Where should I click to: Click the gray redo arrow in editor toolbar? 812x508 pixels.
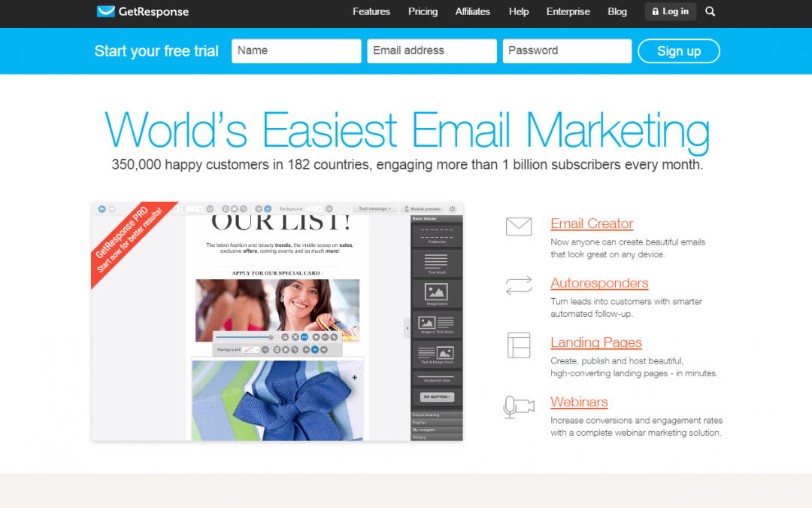point(111,209)
